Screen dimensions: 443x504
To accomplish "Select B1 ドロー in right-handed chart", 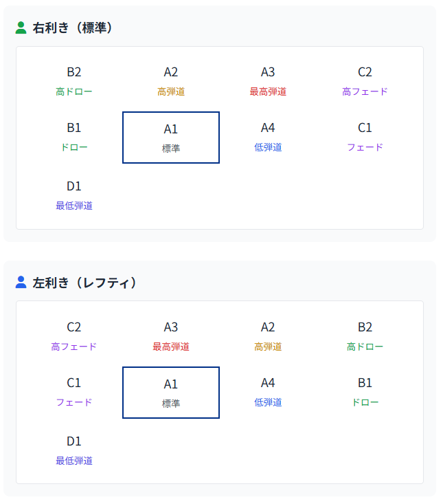I will point(74,136).
